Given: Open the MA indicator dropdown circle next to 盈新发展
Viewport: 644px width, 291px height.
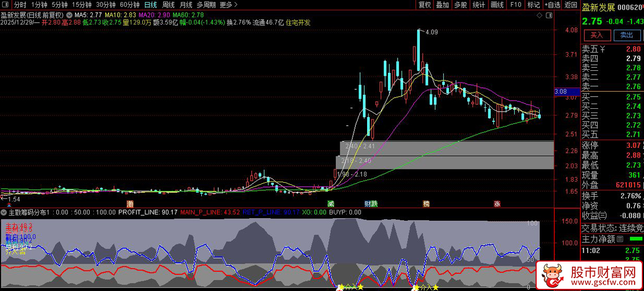Looking at the screenshot, I should pyautogui.click(x=69, y=15).
